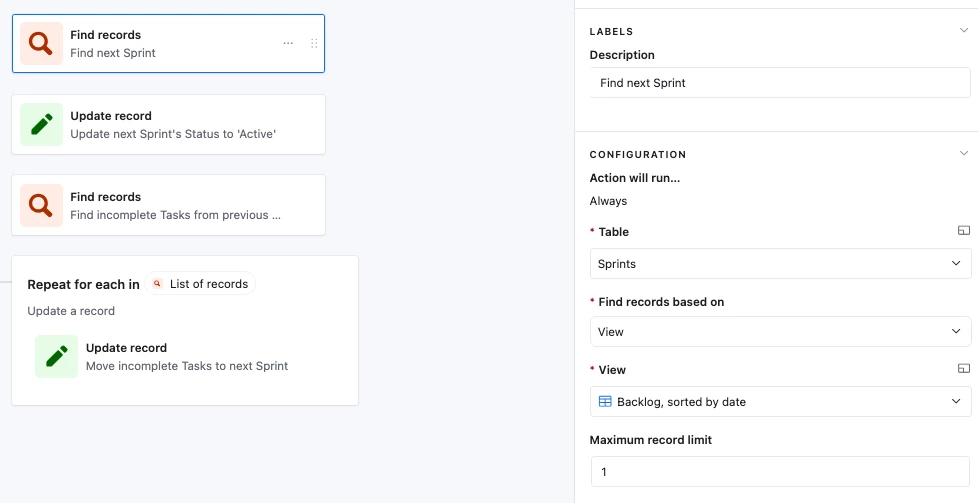Open the three-dot menu on Find next Sprint
The image size is (978, 503).
[x=288, y=43]
